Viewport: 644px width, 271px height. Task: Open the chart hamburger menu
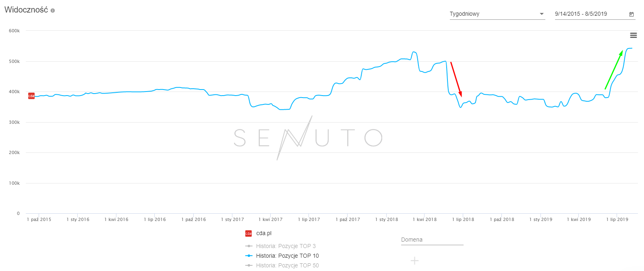(x=633, y=35)
